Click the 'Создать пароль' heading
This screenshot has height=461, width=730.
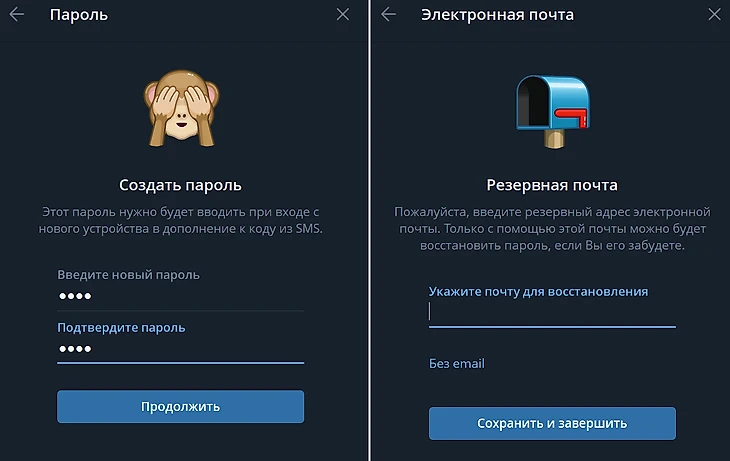pyautogui.click(x=181, y=185)
